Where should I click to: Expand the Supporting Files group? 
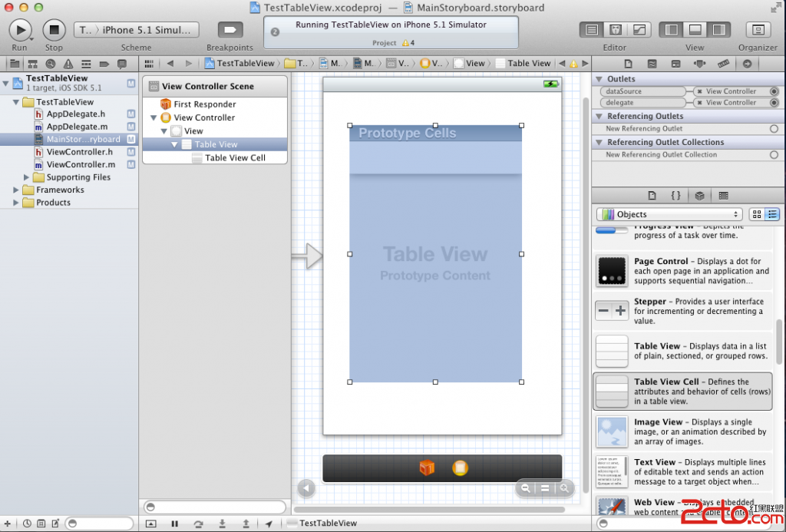tap(17, 177)
